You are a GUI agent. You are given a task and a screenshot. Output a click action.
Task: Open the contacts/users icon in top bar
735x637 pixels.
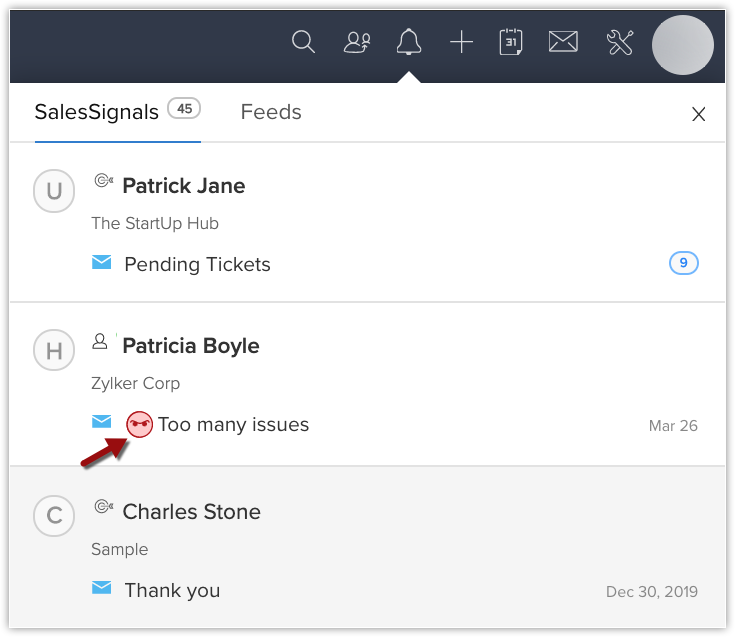[356, 42]
